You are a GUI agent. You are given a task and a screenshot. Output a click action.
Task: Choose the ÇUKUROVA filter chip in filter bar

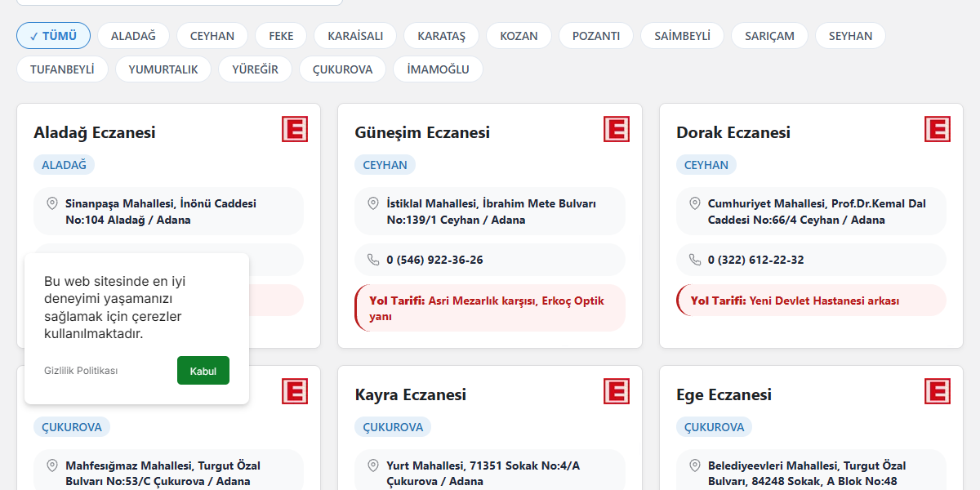pyautogui.click(x=343, y=69)
